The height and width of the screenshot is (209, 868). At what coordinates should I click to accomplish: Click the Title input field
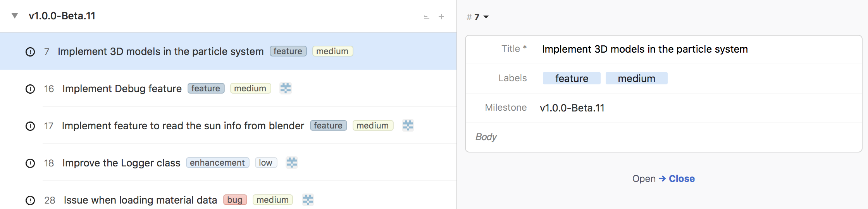point(697,49)
